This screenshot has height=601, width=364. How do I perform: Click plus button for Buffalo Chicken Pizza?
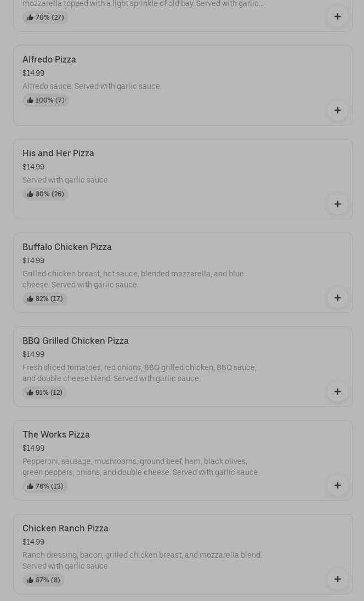click(337, 298)
